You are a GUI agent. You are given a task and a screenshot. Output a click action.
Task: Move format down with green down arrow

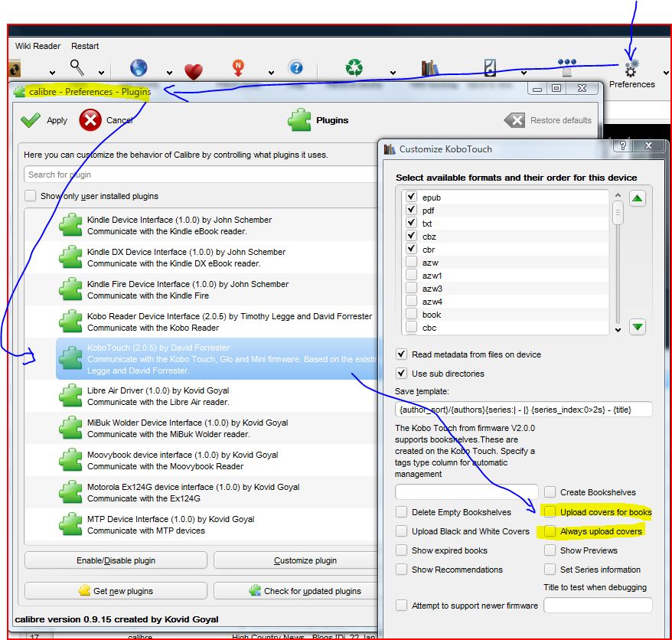point(637,327)
